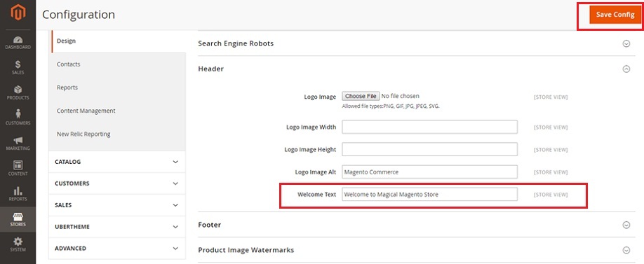Click the Logo Image Alt label

click(316, 172)
